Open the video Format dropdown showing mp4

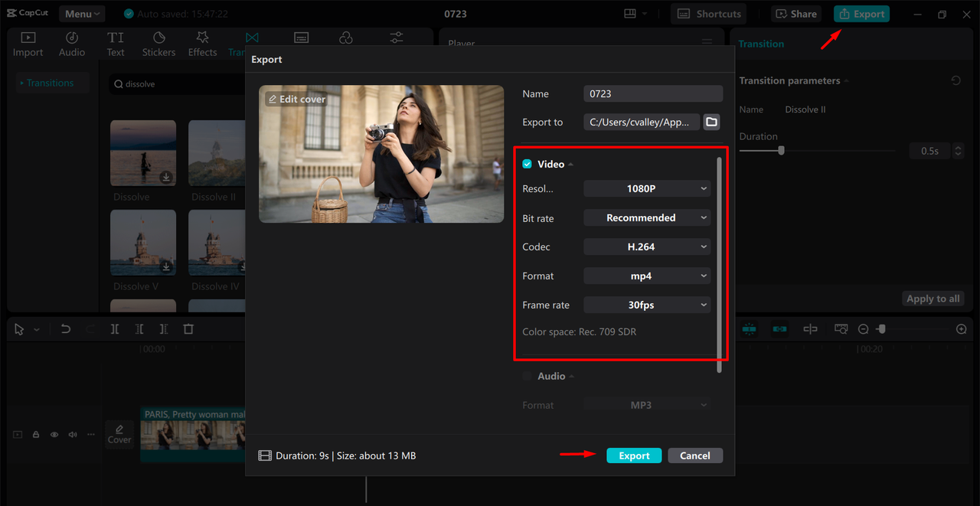click(647, 276)
